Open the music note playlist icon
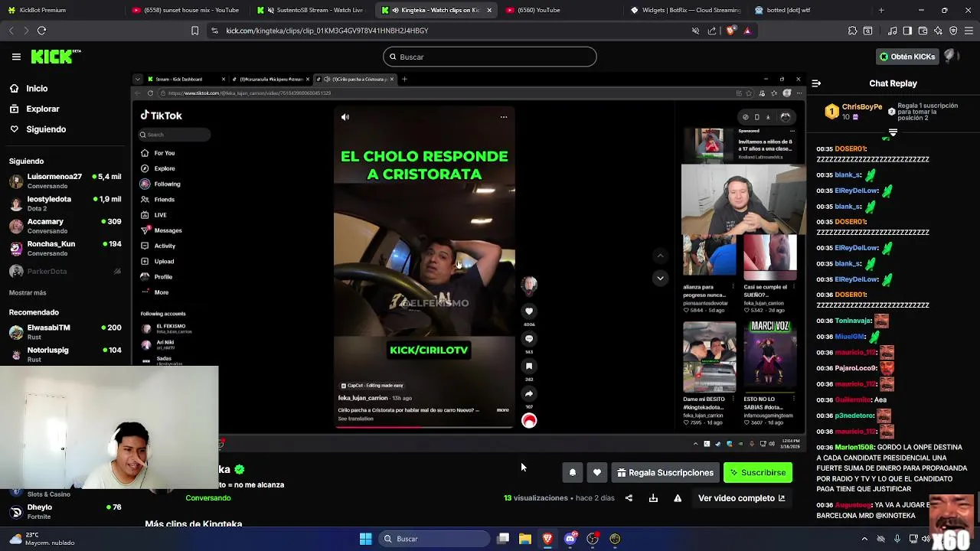Image resolution: width=980 pixels, height=551 pixels. (x=893, y=31)
